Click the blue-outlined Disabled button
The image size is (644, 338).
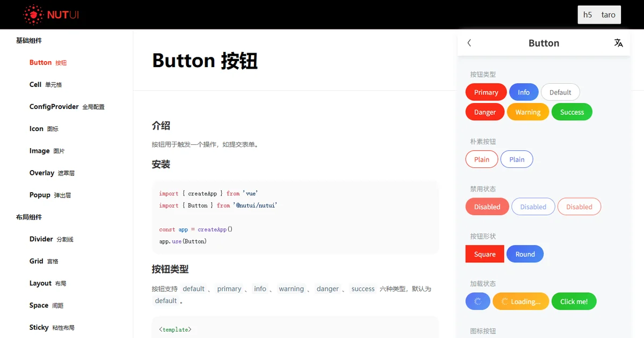[533, 207]
